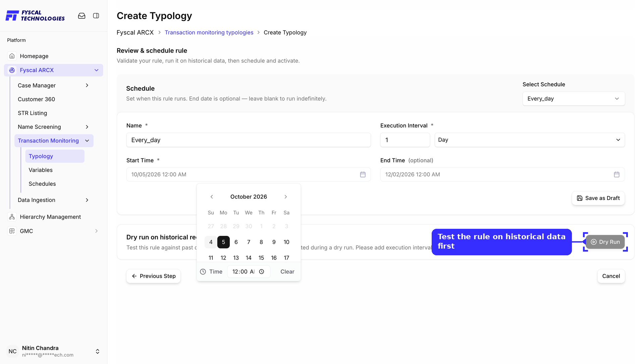
Task: Click the Previous Step button
Action: click(x=153, y=276)
